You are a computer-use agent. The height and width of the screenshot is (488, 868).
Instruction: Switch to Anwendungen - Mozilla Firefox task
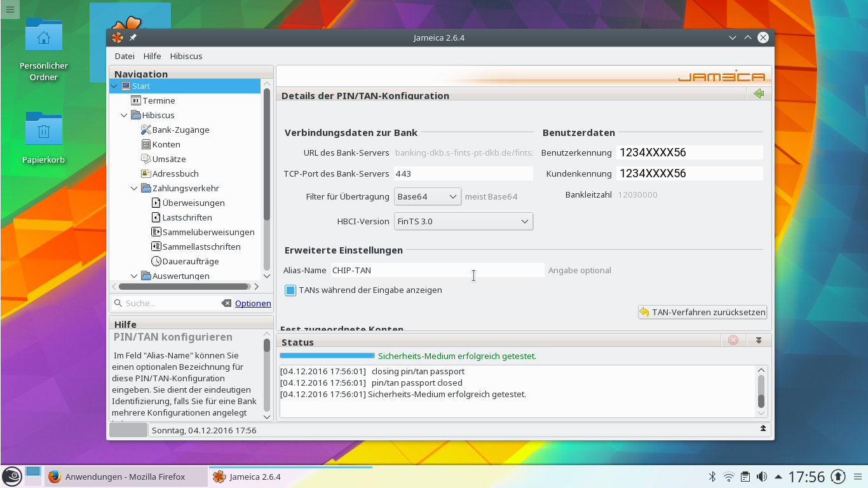(126, 477)
